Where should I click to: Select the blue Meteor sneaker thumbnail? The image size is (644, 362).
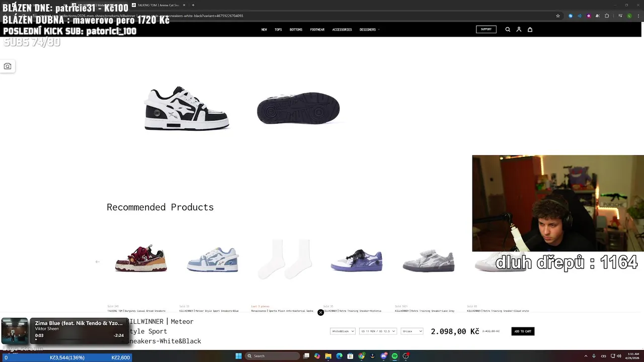coord(213,259)
